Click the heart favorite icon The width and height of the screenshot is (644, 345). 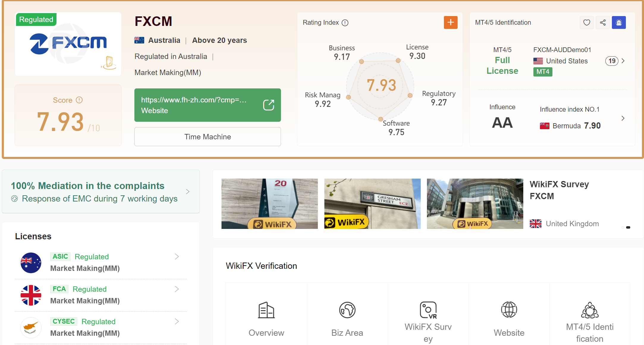click(x=587, y=22)
